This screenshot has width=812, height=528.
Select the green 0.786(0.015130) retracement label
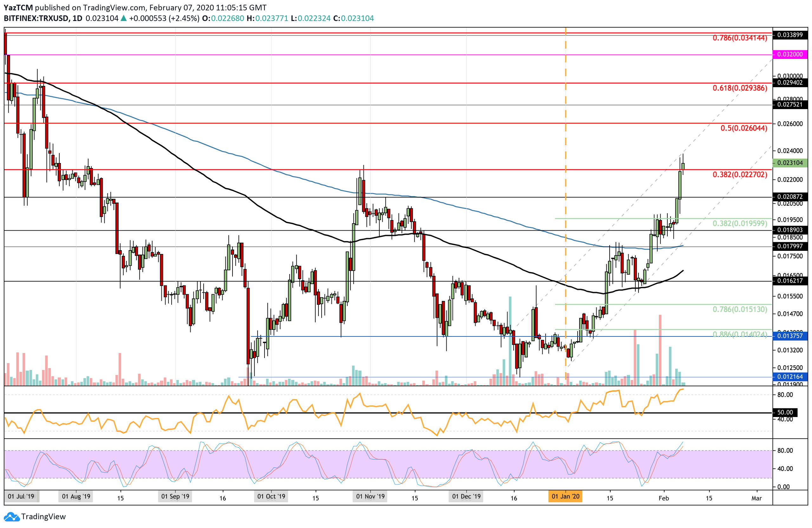[740, 310]
